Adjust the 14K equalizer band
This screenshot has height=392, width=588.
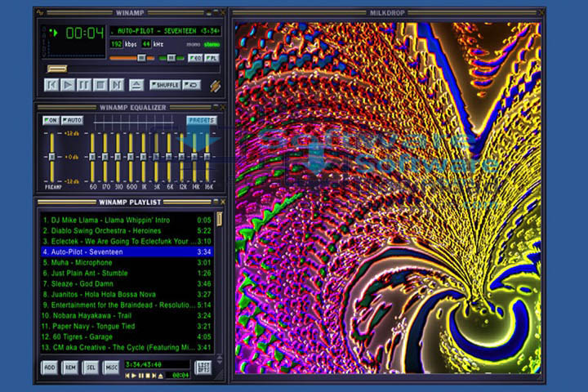pyautogui.click(x=194, y=157)
